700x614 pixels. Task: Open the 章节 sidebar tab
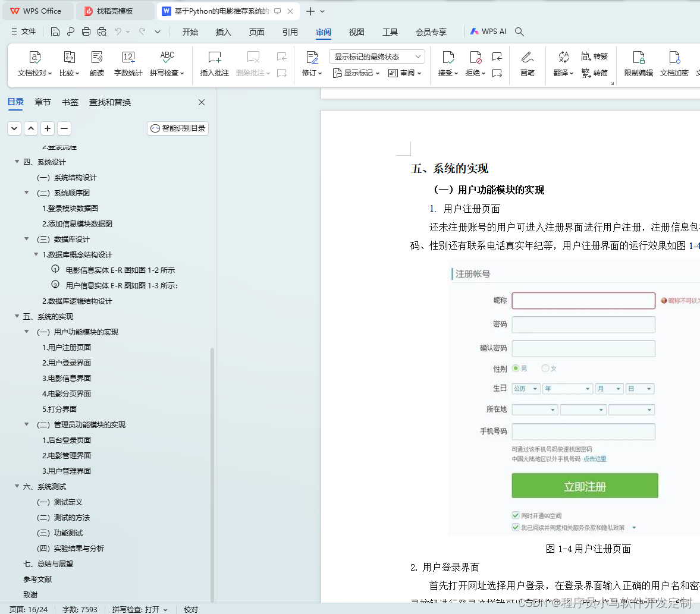(x=42, y=102)
